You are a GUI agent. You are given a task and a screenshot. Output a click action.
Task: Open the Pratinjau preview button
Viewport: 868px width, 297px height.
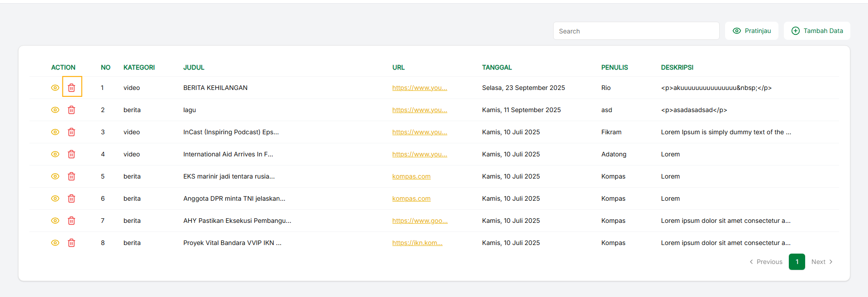click(x=751, y=31)
